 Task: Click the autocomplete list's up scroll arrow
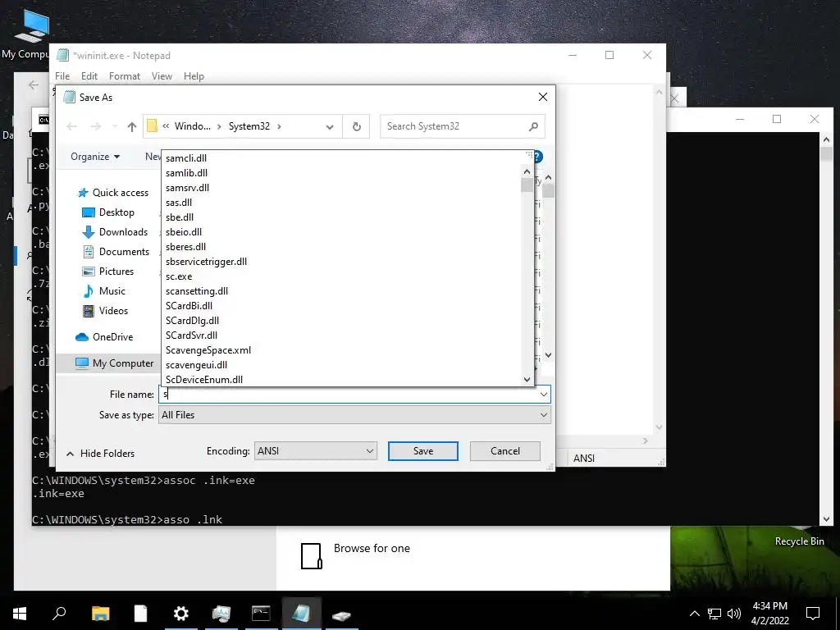tap(527, 172)
